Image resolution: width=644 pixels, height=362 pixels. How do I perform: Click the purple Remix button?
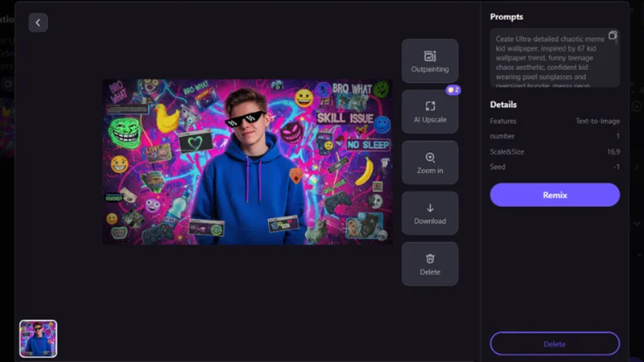pos(555,195)
